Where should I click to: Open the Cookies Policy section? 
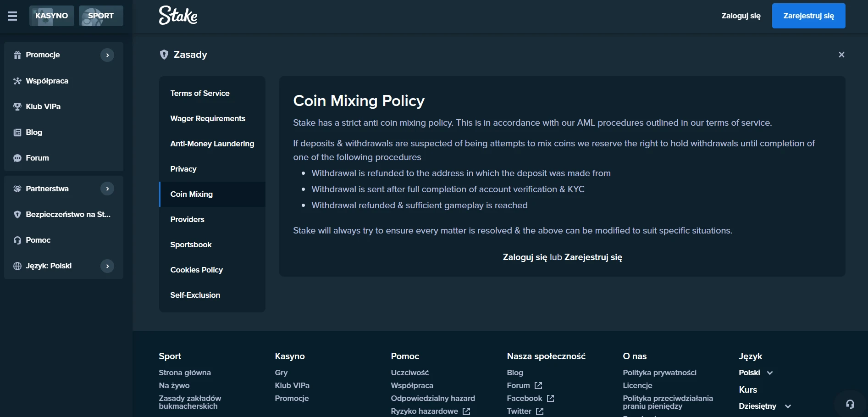tap(212, 270)
